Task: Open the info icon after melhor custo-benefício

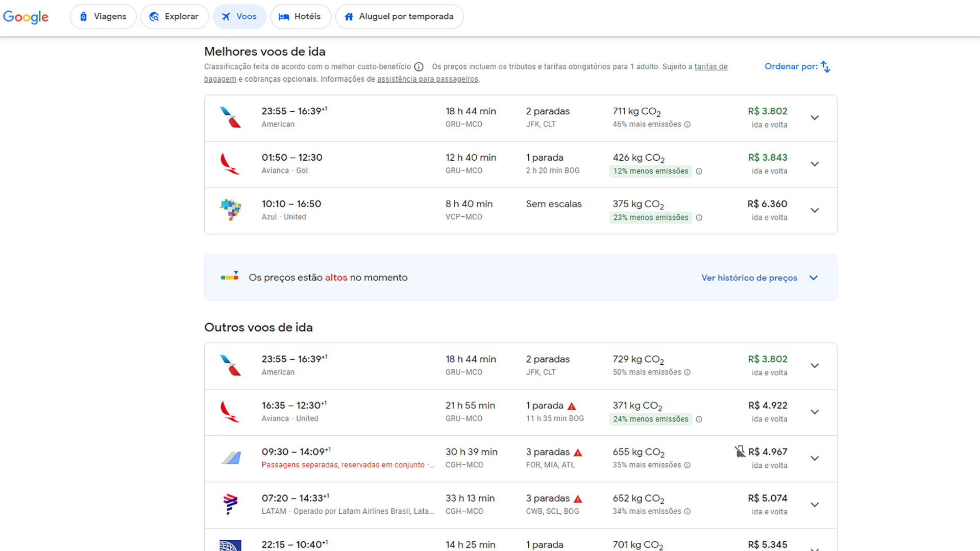Action: [419, 66]
